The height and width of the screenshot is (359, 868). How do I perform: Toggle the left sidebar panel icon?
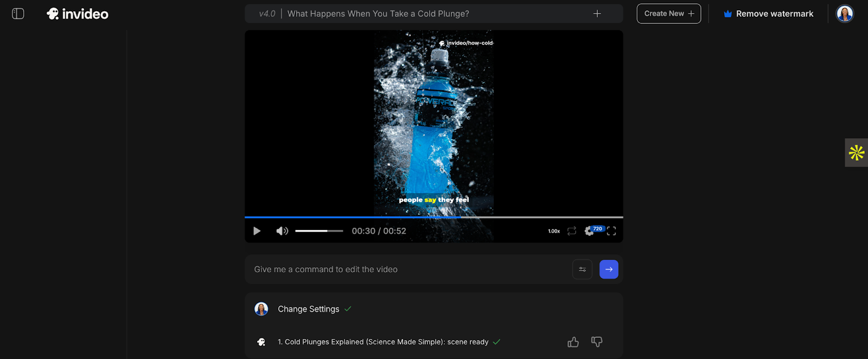click(18, 14)
